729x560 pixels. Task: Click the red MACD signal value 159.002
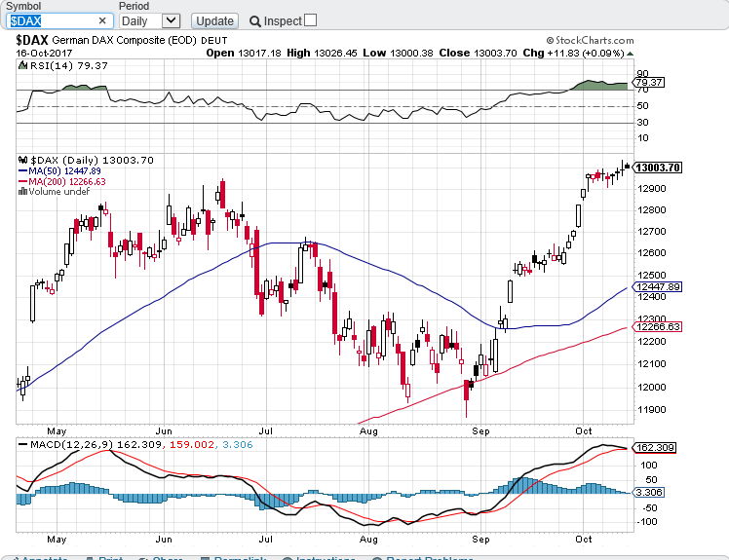coord(192,445)
